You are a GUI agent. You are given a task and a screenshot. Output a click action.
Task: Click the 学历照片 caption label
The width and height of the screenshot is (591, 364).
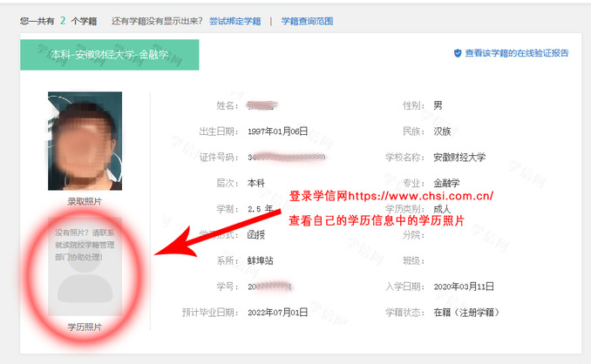(85, 327)
